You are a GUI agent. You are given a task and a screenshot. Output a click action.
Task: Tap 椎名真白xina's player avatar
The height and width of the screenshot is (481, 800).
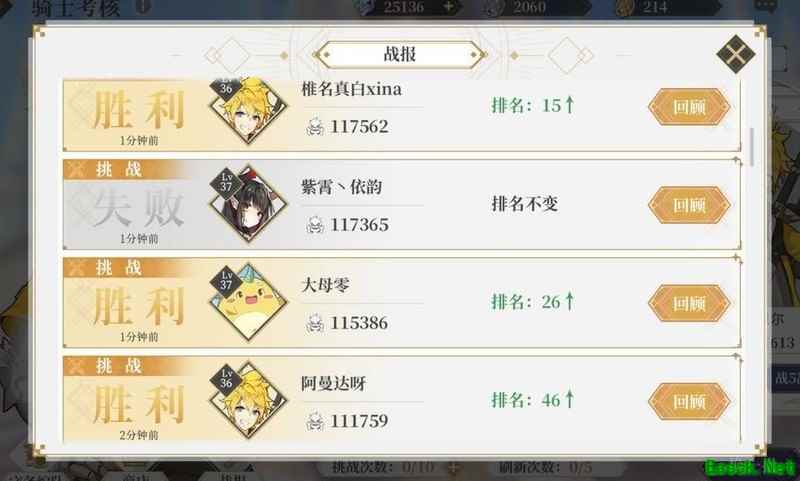248,109
